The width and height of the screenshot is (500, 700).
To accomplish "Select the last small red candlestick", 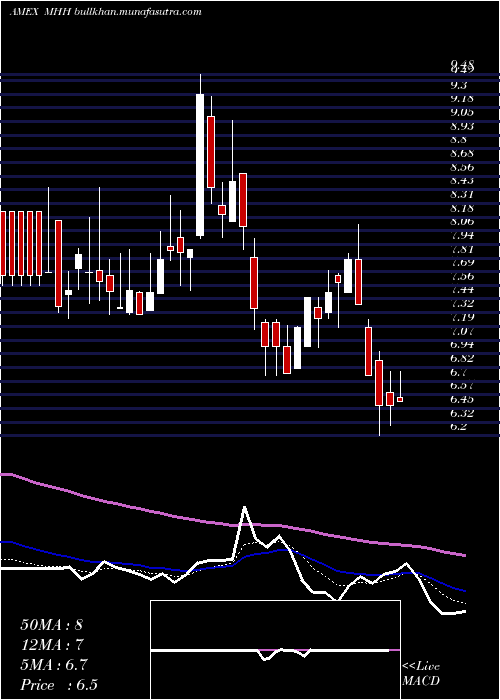I will coord(400,400).
